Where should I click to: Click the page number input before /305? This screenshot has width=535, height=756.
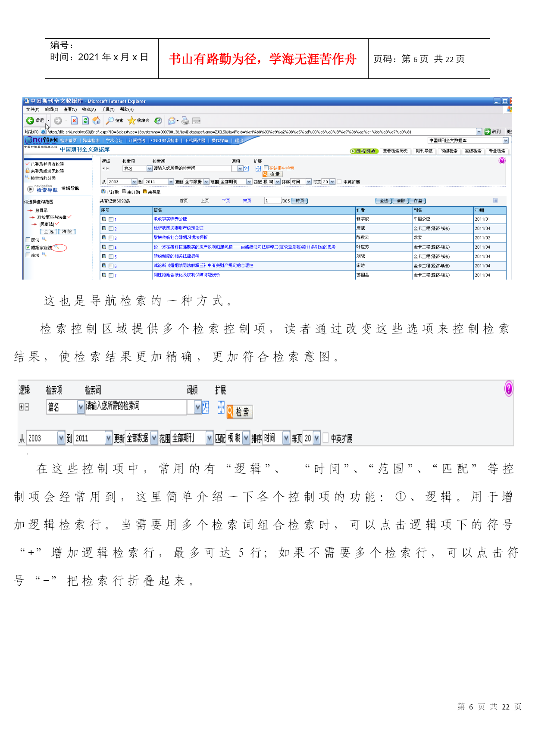tap(272, 201)
